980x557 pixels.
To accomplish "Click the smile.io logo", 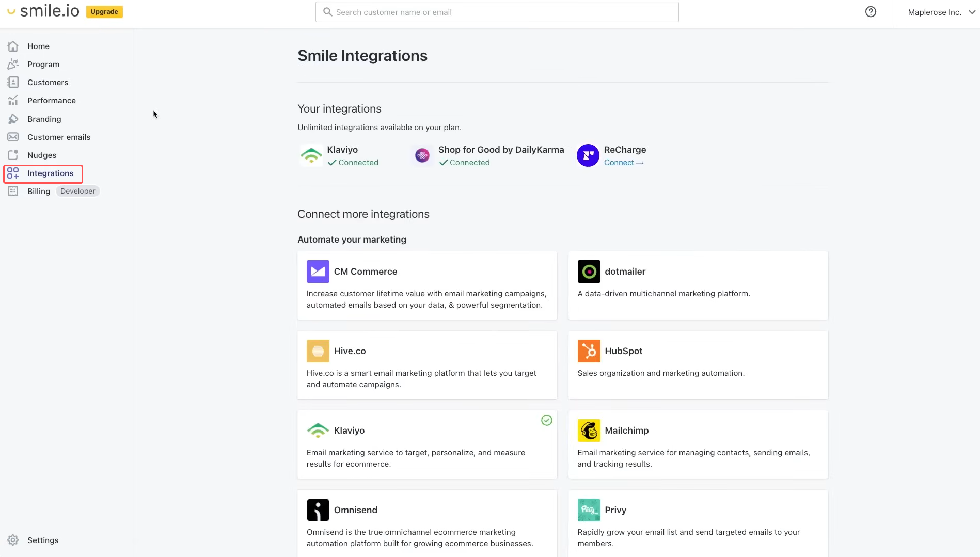I will [x=42, y=10].
